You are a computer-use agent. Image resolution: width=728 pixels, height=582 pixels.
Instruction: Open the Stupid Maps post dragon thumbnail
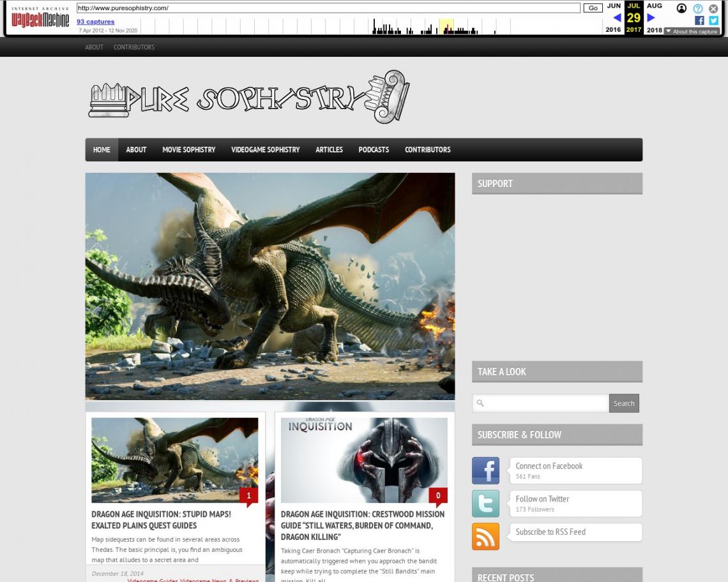click(x=174, y=460)
